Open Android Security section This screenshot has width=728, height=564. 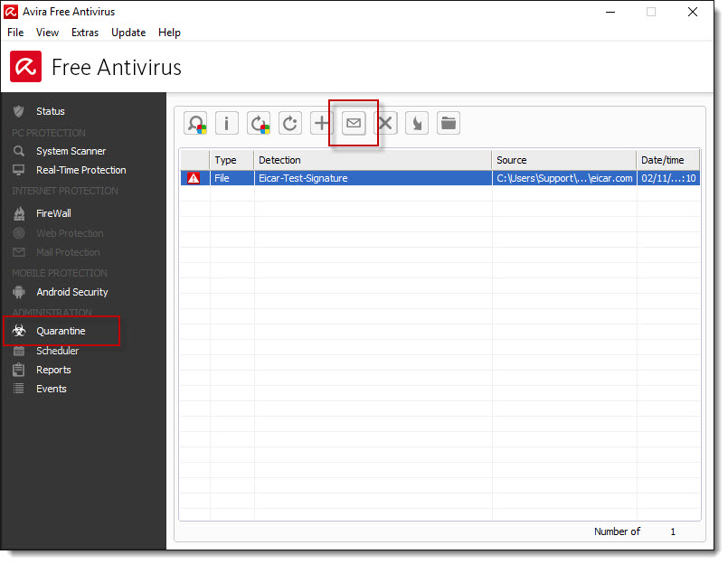coord(72,292)
